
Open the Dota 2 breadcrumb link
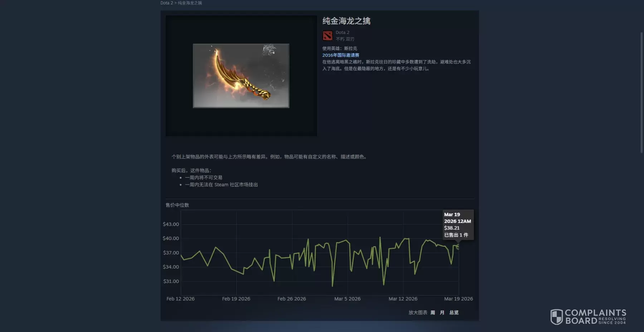point(166,3)
